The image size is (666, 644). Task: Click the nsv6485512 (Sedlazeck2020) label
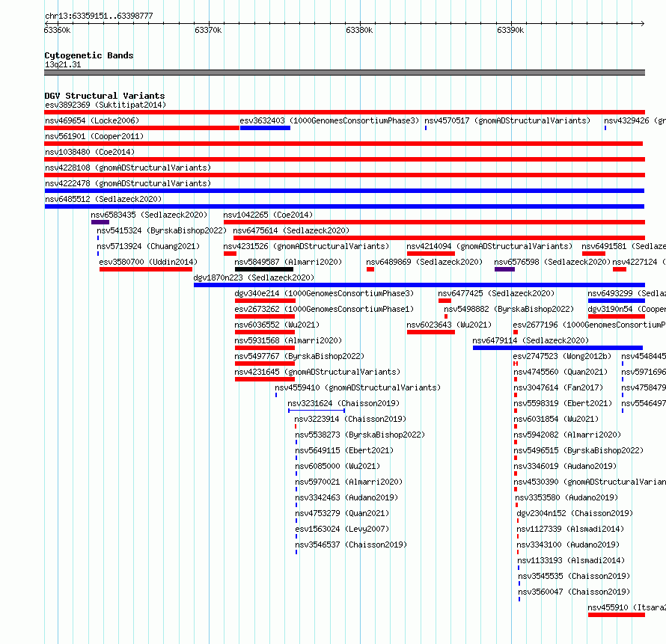coord(103,199)
